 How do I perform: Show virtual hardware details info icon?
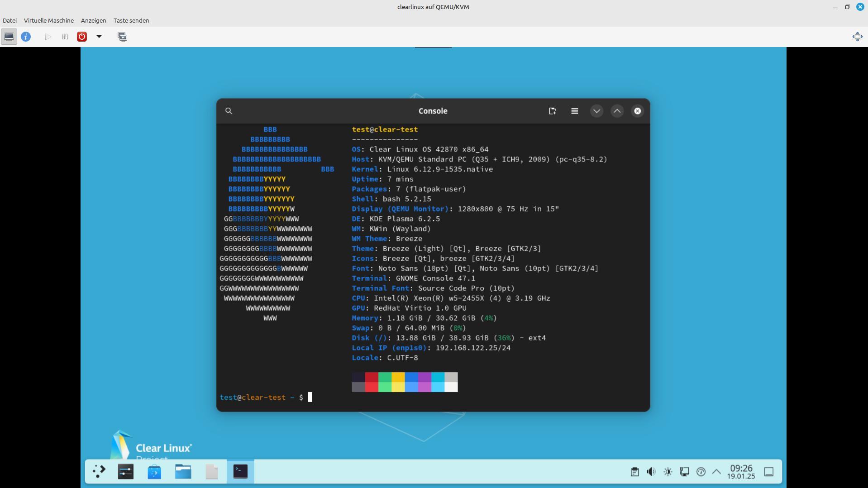[x=26, y=37]
